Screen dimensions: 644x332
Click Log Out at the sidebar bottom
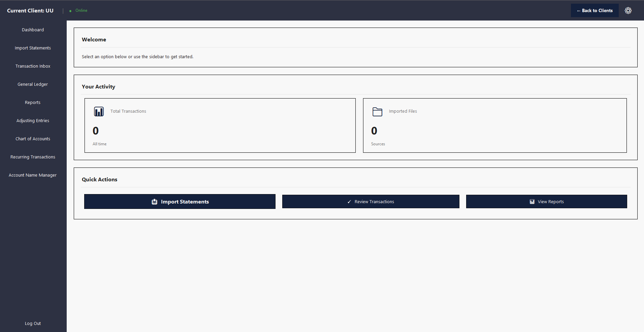pyautogui.click(x=33, y=323)
